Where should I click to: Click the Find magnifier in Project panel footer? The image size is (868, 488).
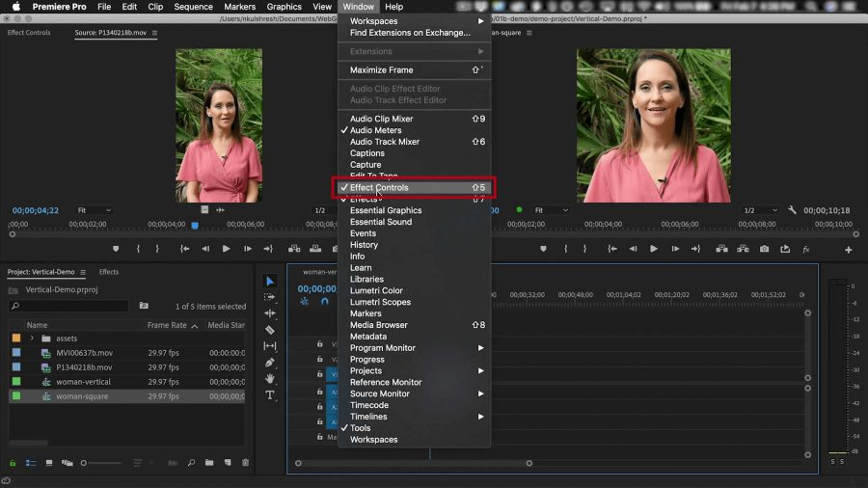pyautogui.click(x=191, y=463)
